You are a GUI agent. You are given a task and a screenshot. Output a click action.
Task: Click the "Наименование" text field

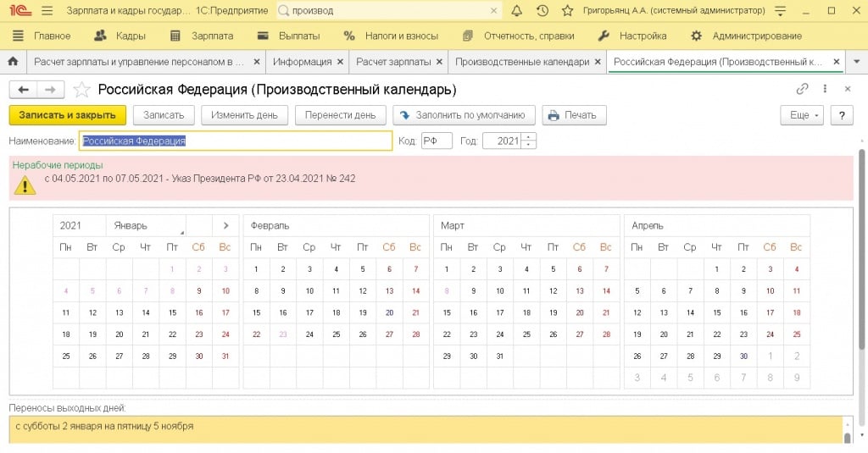click(236, 141)
